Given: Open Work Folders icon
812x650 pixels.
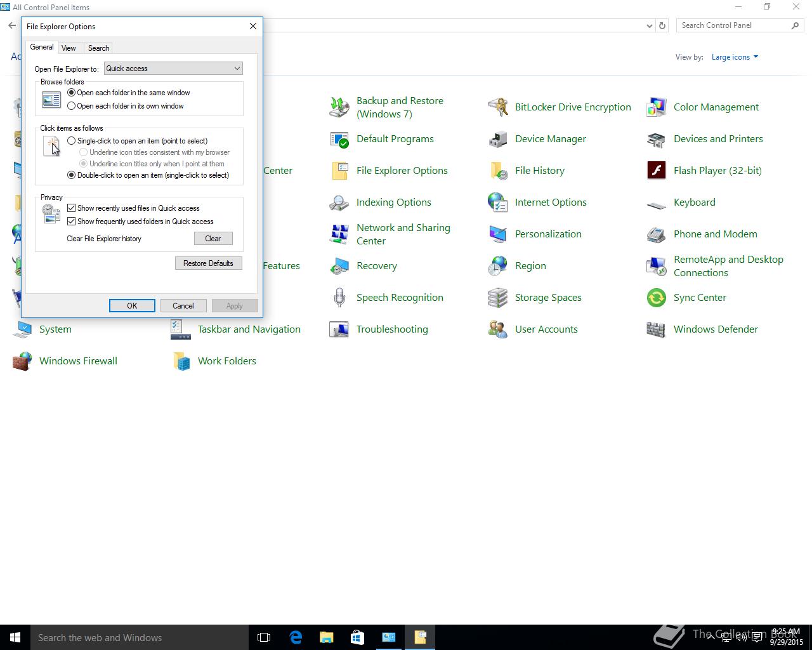Looking at the screenshot, I should [x=181, y=361].
